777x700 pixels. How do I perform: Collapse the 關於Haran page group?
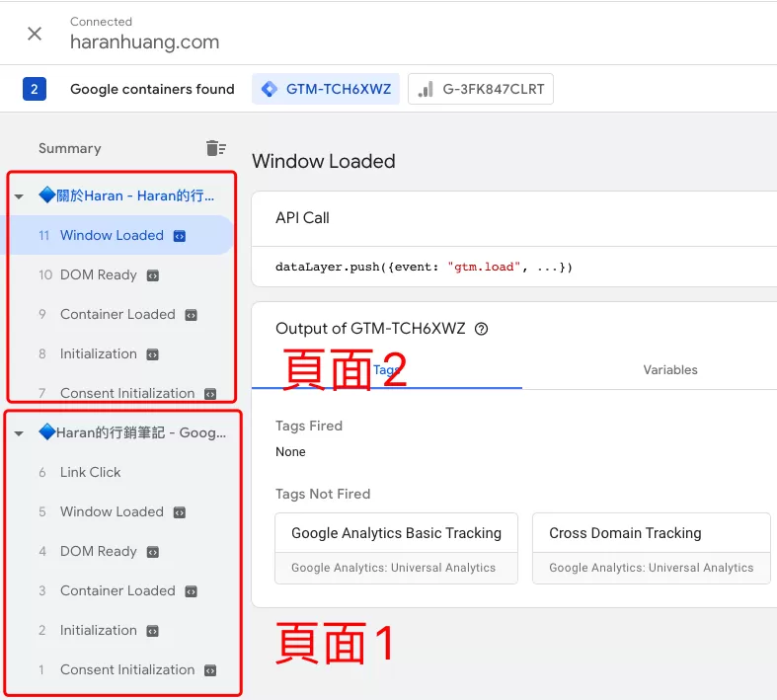[x=20, y=196]
